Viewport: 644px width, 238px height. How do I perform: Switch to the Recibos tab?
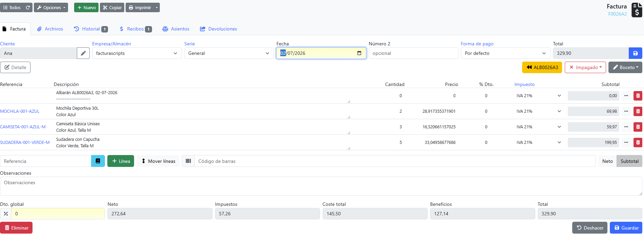(x=135, y=29)
